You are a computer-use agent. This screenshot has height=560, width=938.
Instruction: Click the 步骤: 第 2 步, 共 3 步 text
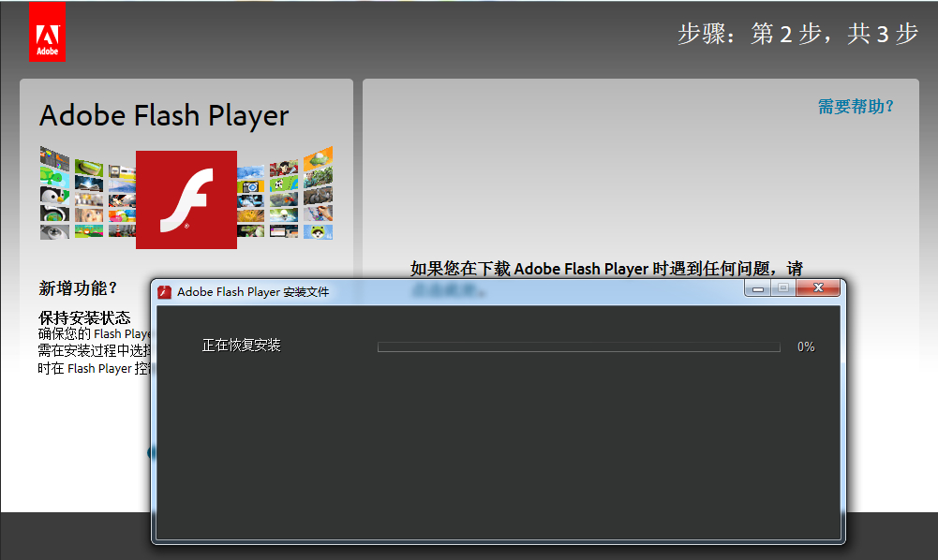click(x=797, y=34)
